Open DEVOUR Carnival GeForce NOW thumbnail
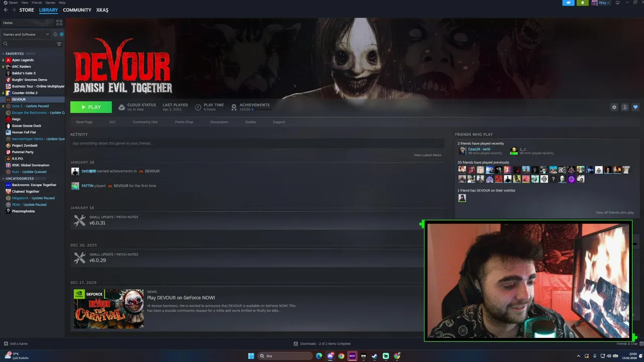Viewport: 644px width, 362px height. pos(109,309)
